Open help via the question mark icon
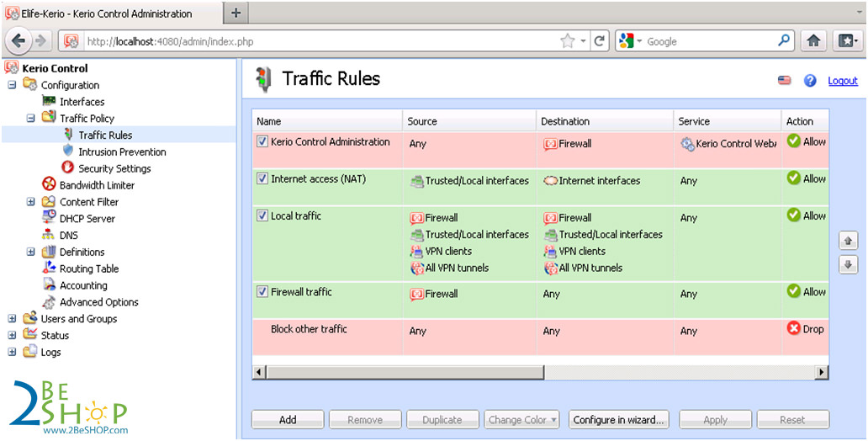Screen dimensions: 868x441 point(810,81)
